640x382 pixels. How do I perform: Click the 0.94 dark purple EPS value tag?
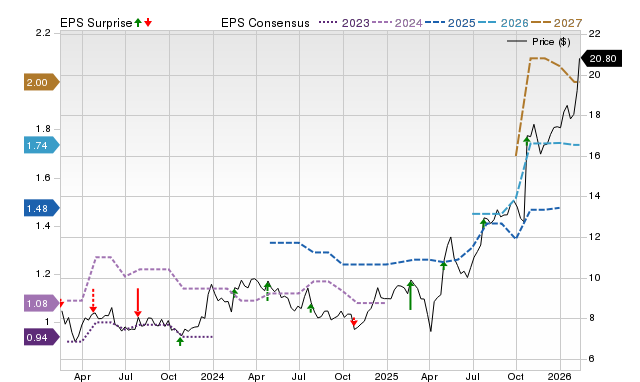[x=41, y=338]
